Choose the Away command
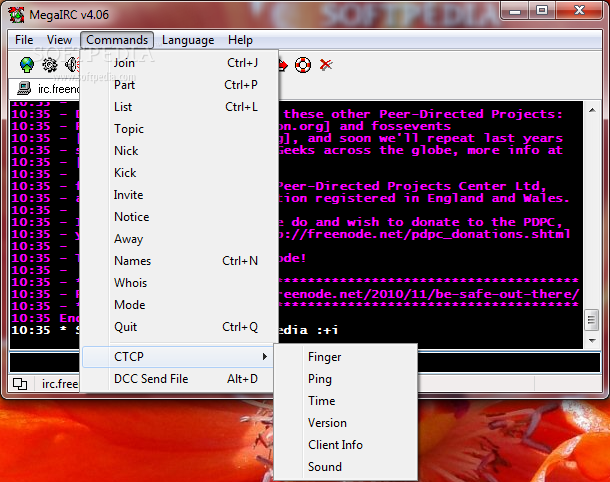The image size is (610, 482). coord(179,238)
